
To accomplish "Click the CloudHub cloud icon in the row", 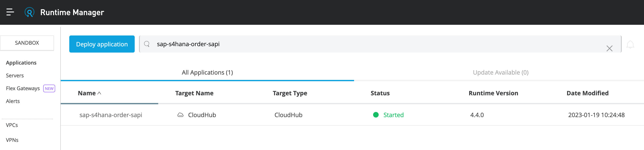I will pyautogui.click(x=180, y=115).
